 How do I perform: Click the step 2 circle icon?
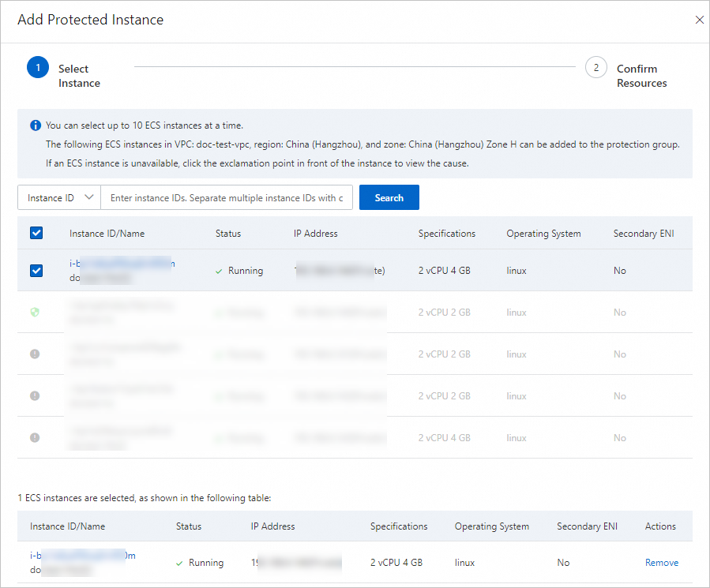pyautogui.click(x=596, y=68)
